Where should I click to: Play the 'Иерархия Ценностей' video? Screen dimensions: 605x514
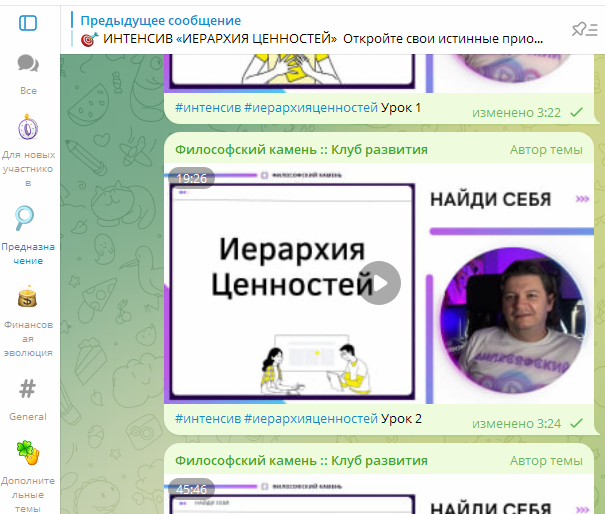(x=380, y=282)
